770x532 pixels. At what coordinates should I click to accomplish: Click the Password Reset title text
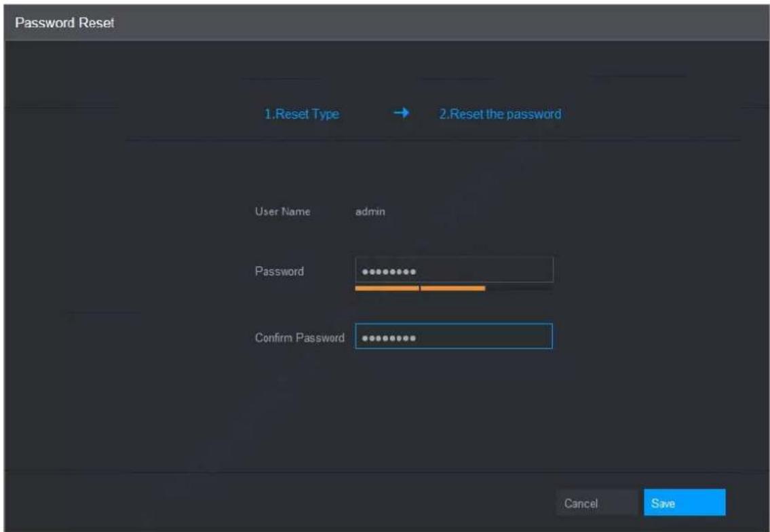pos(64,22)
